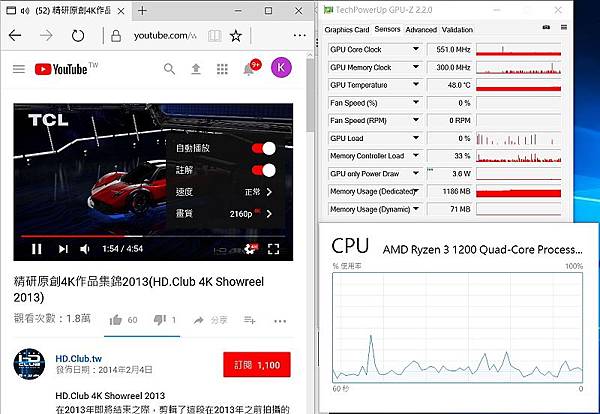Select the GPU-Z Sensors tab
The height and width of the screenshot is (414, 600).
point(387,29)
